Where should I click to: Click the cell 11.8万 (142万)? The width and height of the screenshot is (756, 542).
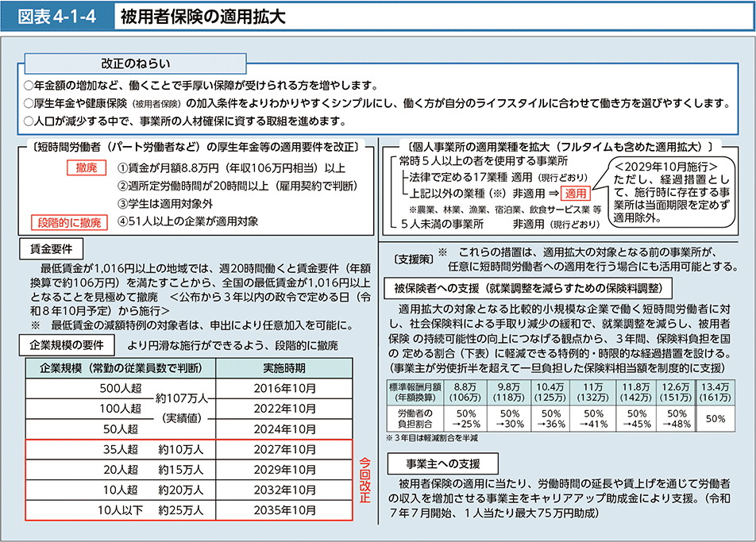pyautogui.click(x=636, y=393)
